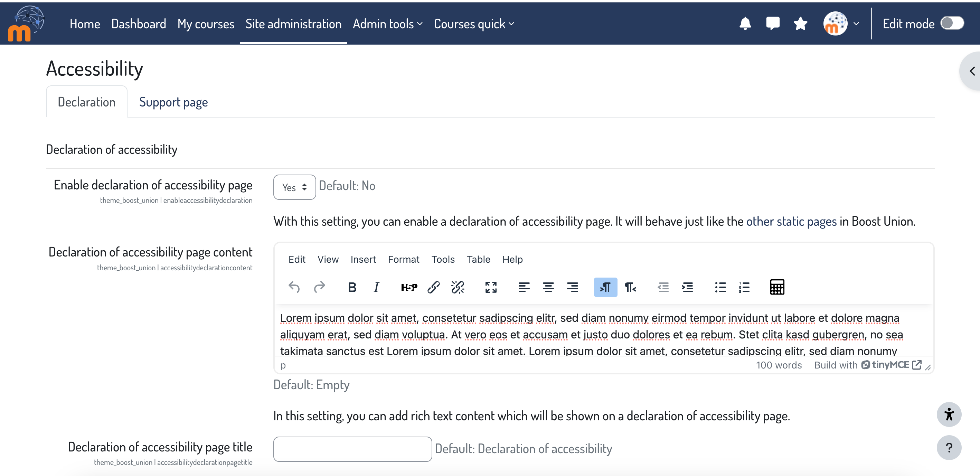
Task: Click the Moodle site logo
Action: click(x=26, y=24)
